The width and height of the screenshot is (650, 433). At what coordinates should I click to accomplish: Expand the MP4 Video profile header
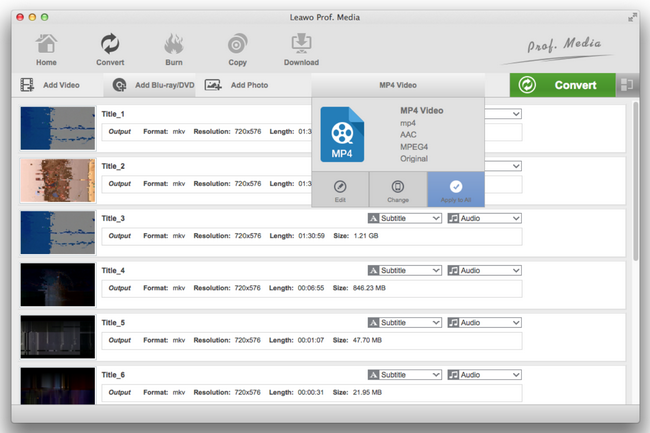pyautogui.click(x=398, y=85)
